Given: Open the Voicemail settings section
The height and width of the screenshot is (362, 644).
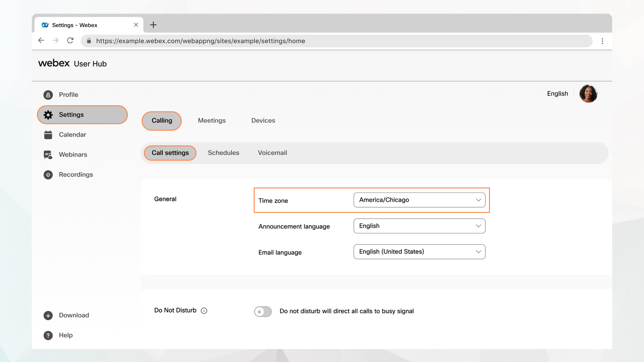Looking at the screenshot, I should (x=272, y=152).
